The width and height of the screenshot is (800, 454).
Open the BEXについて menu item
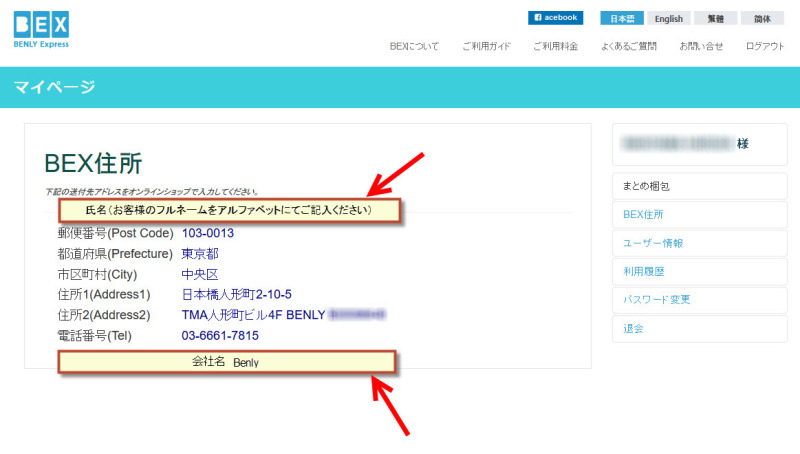[x=414, y=46]
